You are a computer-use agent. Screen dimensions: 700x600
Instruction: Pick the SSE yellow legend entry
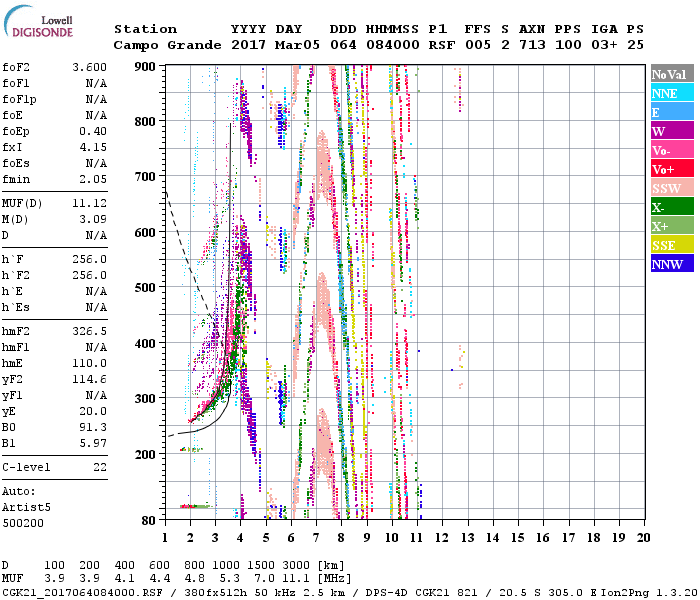[672, 245]
